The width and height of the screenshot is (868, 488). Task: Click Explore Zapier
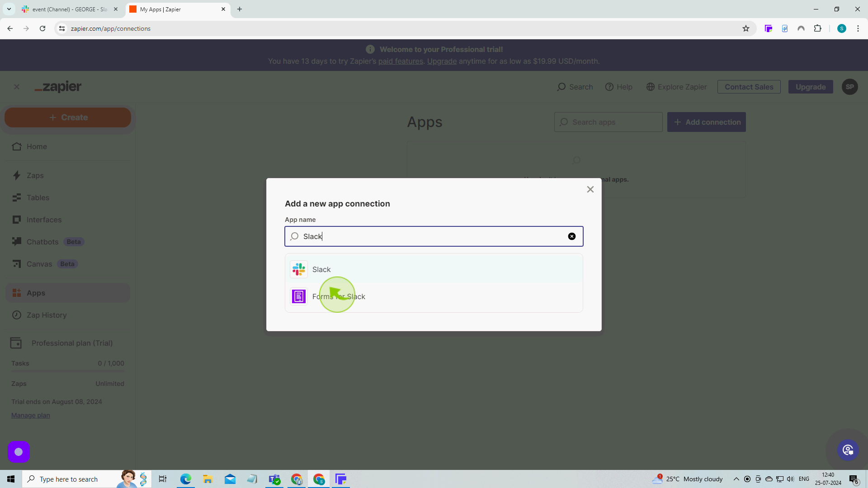676,87
